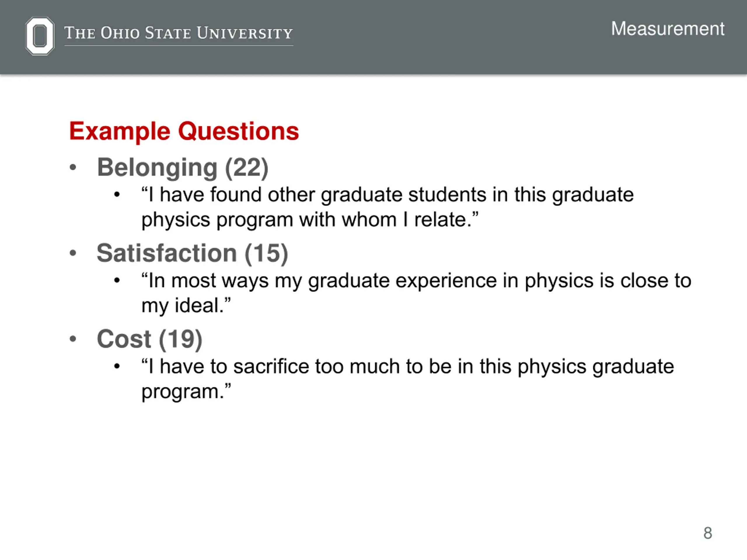This screenshot has height=560, width=747.
Task: Click the quote about sacrificing too much
Action: [408, 379]
